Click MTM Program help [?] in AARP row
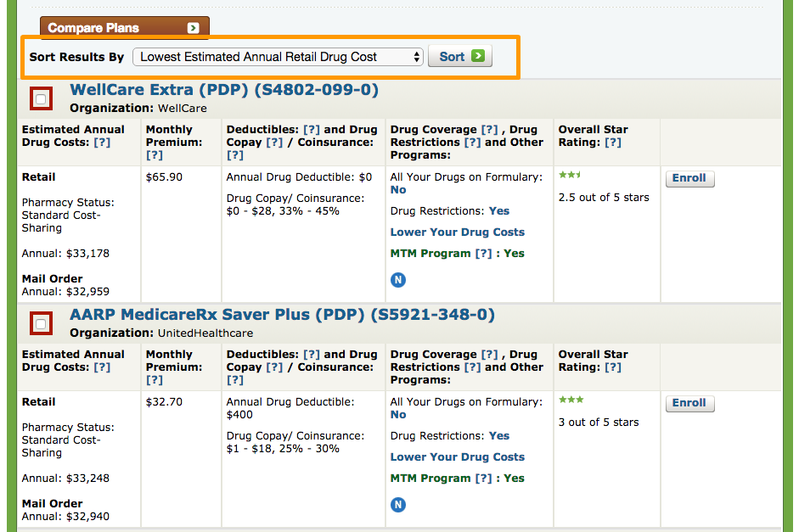The width and height of the screenshot is (799, 532). click(x=484, y=479)
